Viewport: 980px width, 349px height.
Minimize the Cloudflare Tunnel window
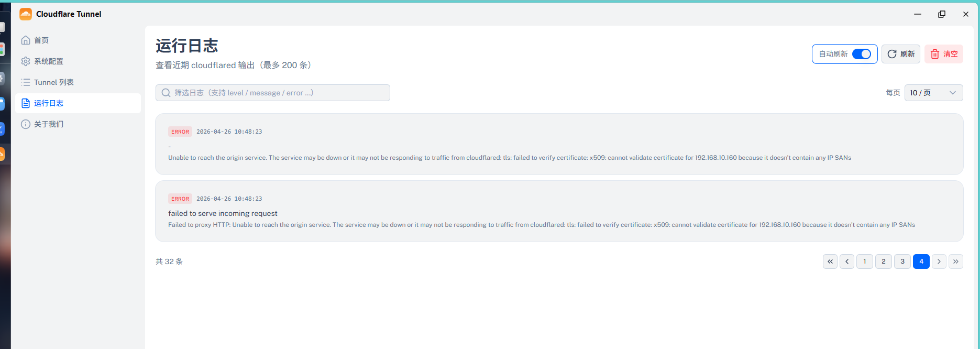[x=918, y=14]
